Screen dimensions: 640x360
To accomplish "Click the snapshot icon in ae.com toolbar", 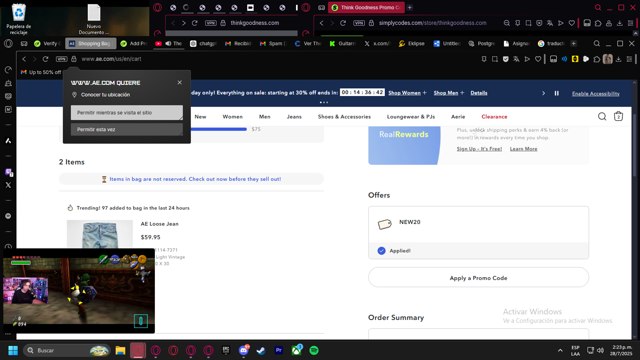I will click(495, 59).
